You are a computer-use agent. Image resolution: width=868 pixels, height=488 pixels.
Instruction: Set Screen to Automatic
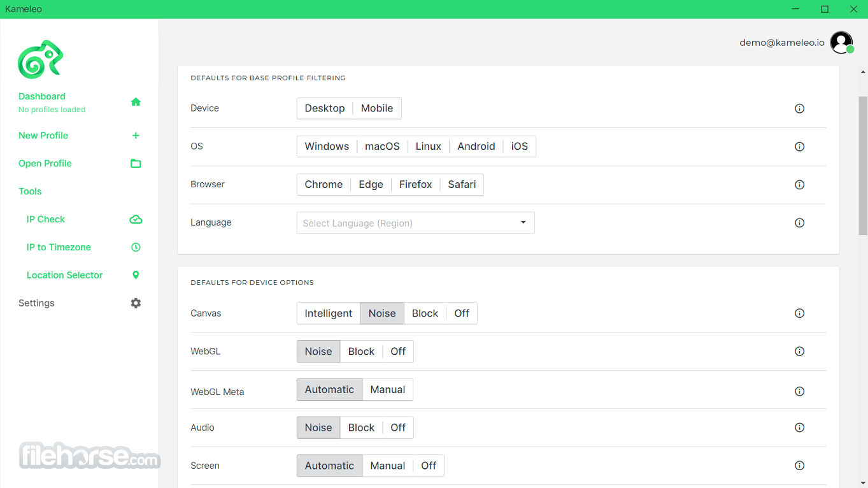coord(329,466)
